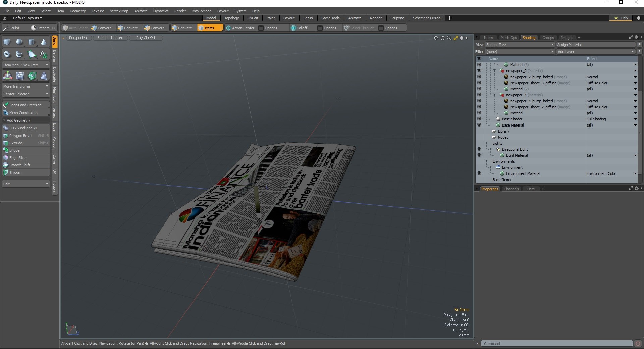Select the Deform vertical tab
Screen dimensions: 644x349
pos(55,56)
